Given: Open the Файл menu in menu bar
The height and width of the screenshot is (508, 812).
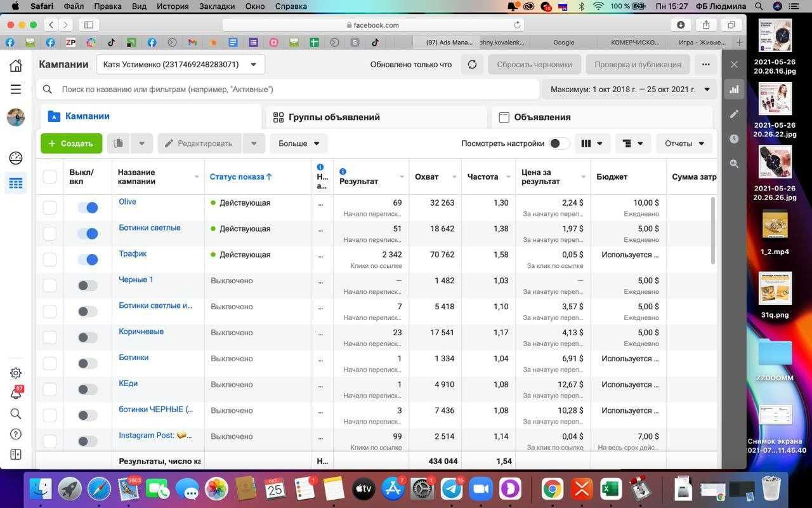Looking at the screenshot, I should [x=74, y=6].
